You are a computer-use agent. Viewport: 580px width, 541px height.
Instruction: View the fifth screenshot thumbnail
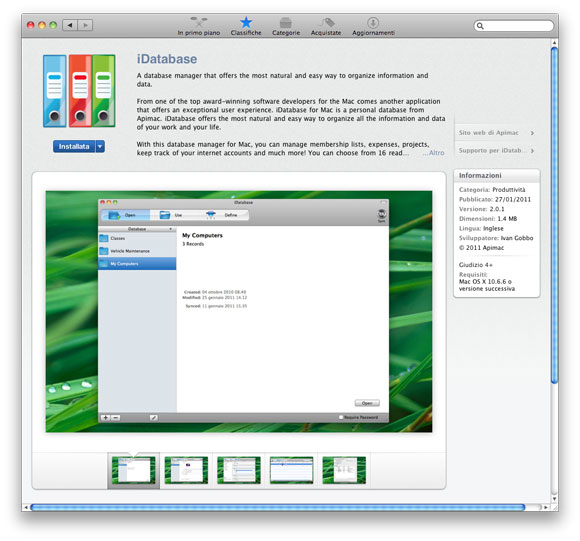click(x=344, y=470)
